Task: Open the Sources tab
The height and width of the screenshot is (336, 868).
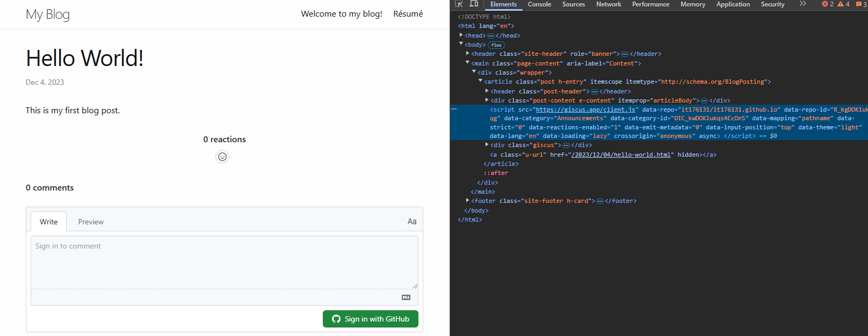Action: pyautogui.click(x=574, y=4)
